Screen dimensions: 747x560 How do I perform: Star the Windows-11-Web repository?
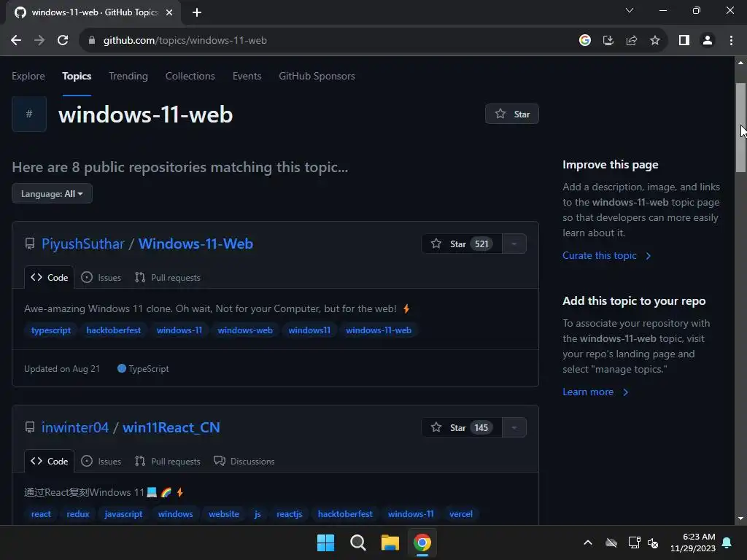tap(462, 244)
